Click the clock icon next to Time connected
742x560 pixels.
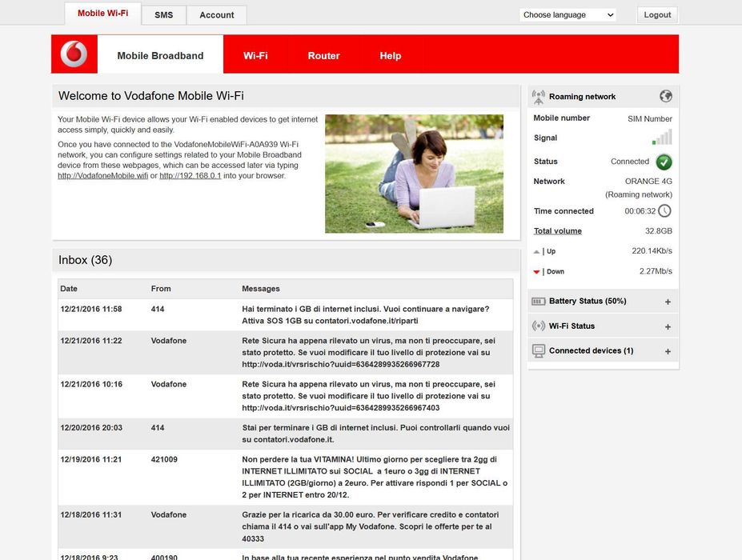tap(665, 211)
